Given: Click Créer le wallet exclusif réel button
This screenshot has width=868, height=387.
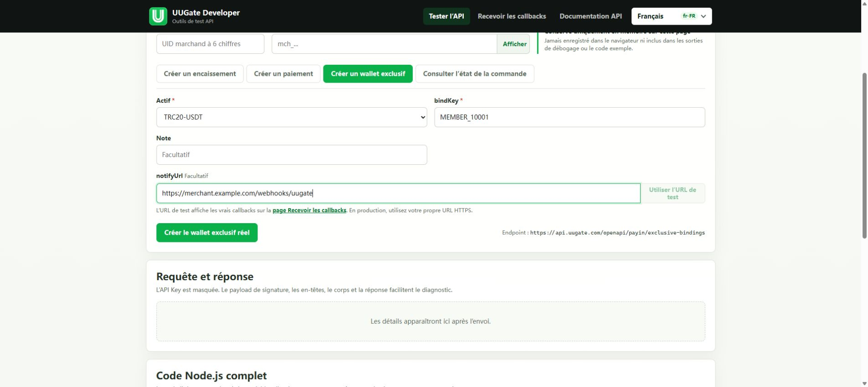Looking at the screenshot, I should click(x=207, y=233).
